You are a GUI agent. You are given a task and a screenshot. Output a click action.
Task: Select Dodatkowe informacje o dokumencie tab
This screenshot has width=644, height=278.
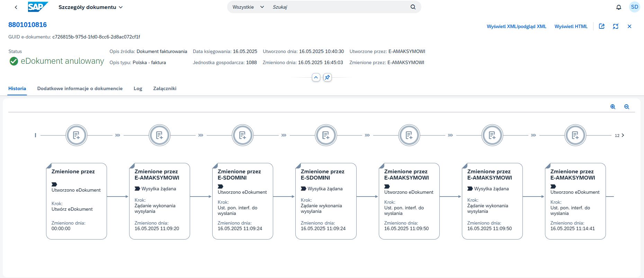(x=80, y=88)
